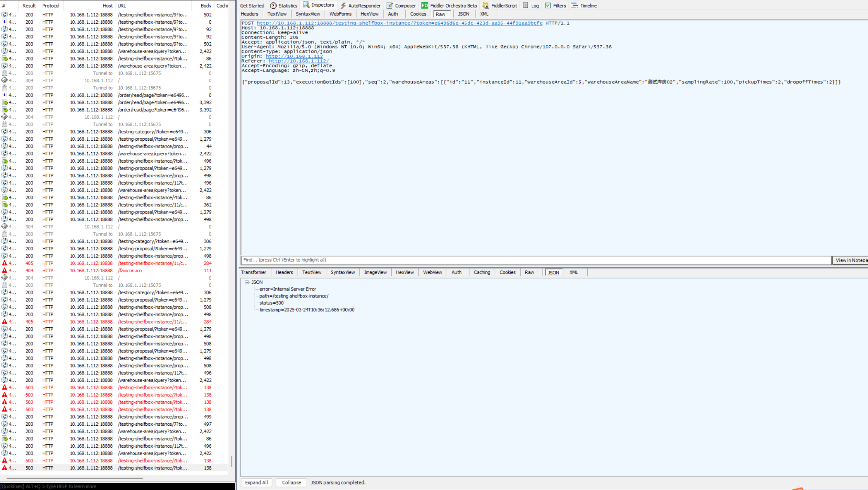Select session with body size 497
Image resolution: width=868 pixels, height=490 pixels.
tap(114, 424)
